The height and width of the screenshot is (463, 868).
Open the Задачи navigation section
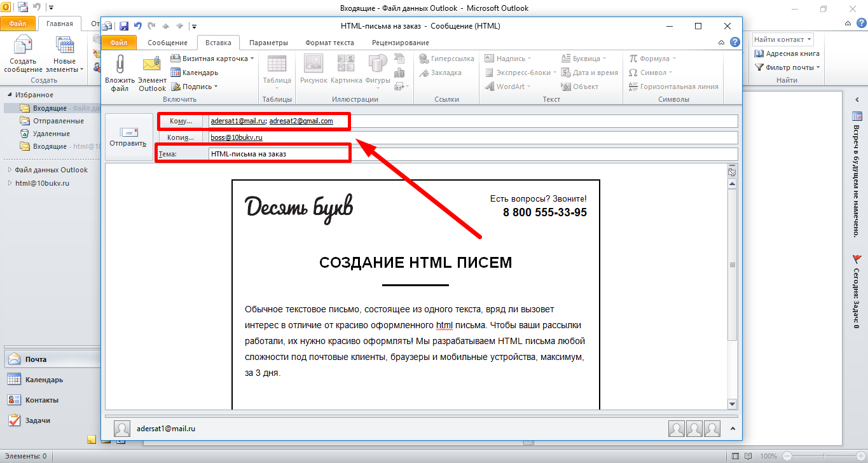point(52,420)
